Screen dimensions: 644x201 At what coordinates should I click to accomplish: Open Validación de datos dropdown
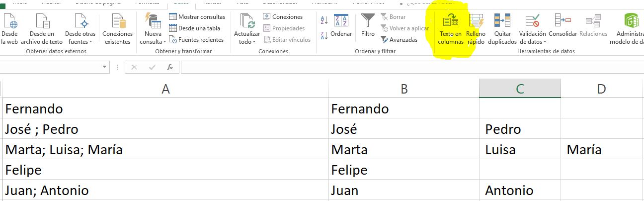click(x=533, y=42)
